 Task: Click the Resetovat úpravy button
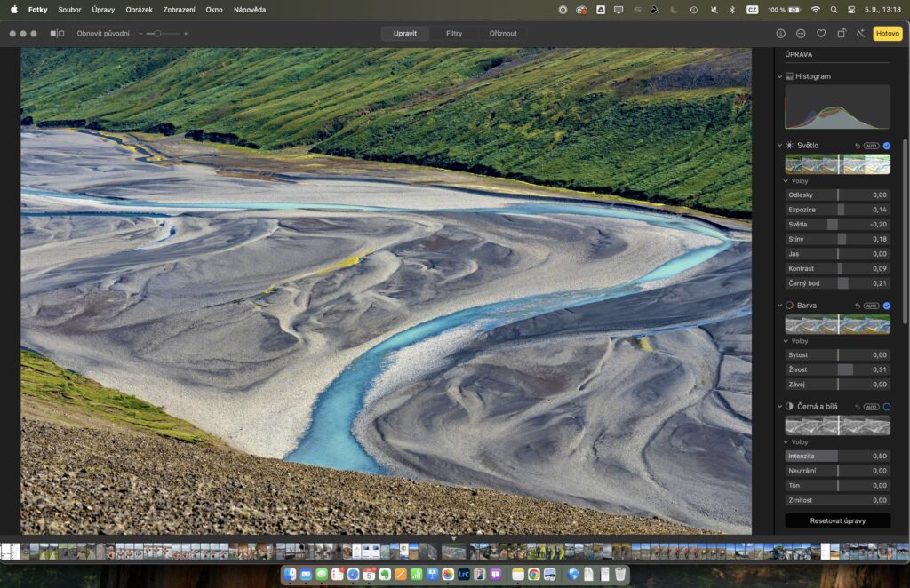pos(837,520)
